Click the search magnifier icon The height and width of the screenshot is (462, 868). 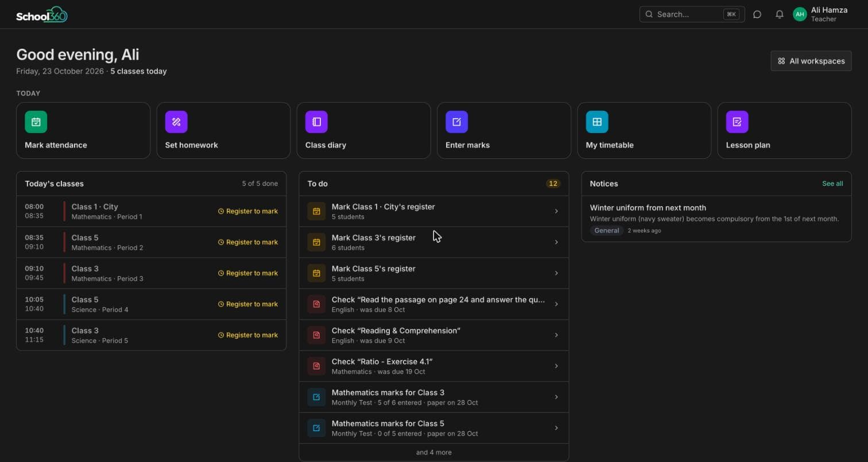(649, 14)
